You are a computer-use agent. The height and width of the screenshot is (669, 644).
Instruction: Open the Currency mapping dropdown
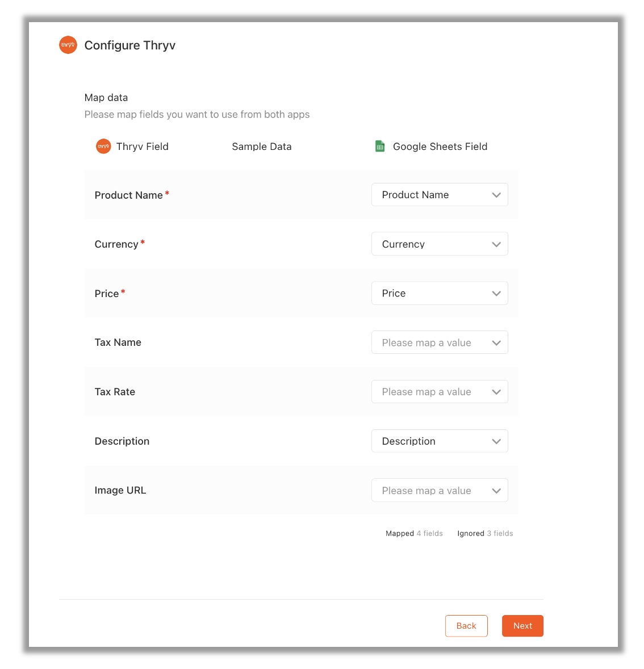point(440,244)
